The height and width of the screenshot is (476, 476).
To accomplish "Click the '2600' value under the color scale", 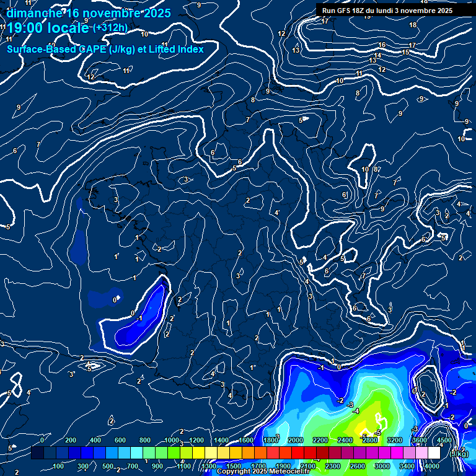I will coord(358,466).
